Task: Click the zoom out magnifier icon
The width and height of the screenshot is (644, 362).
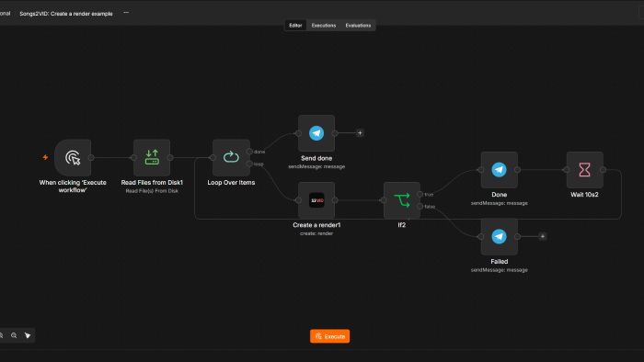Action: click(14, 335)
